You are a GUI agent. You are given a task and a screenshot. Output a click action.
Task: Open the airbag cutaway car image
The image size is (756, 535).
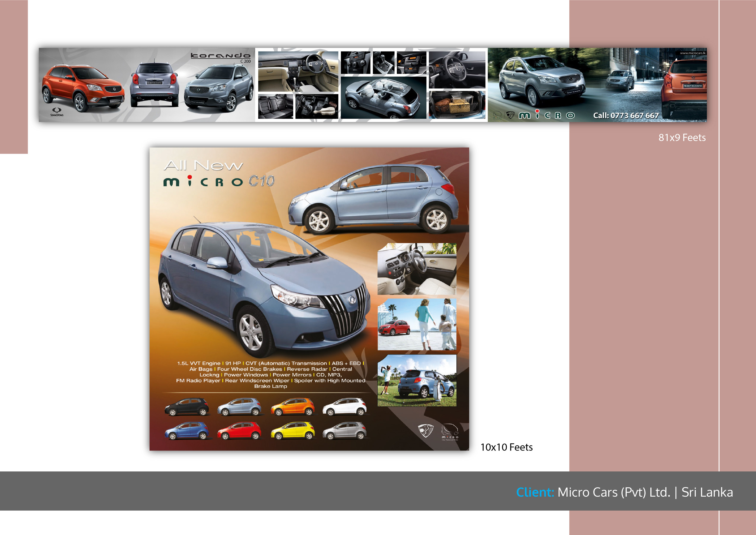point(383,98)
